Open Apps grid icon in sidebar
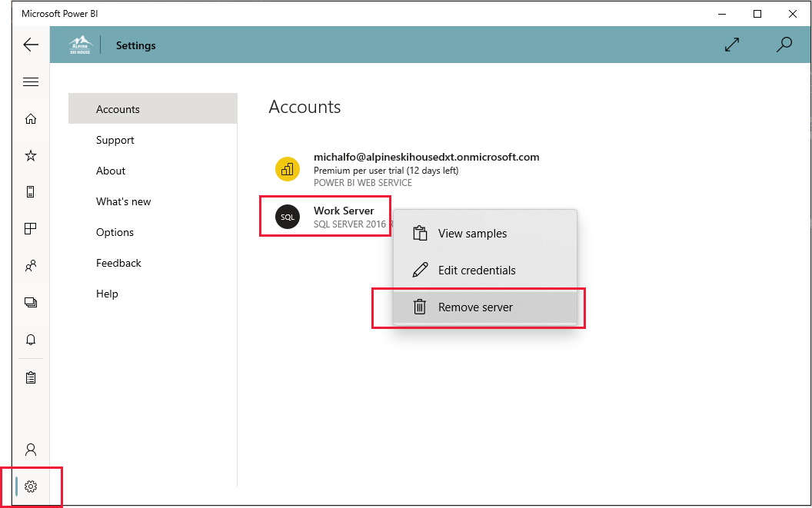This screenshot has height=508, width=812. (31, 228)
